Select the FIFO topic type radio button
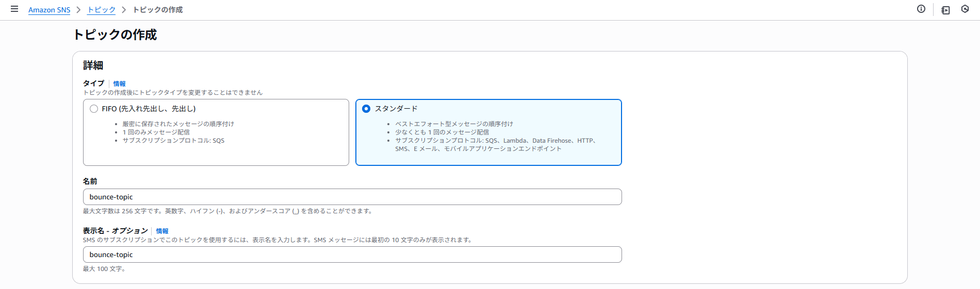The height and width of the screenshot is (289, 980). tap(94, 109)
